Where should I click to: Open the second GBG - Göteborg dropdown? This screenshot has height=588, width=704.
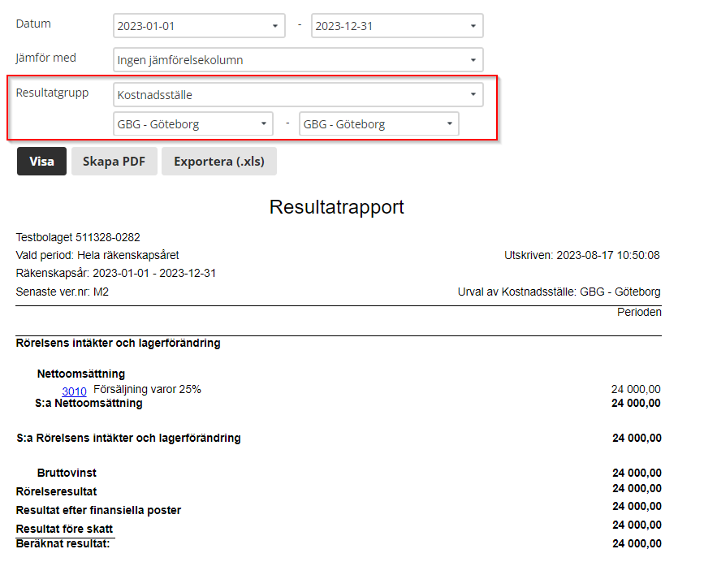coord(379,124)
